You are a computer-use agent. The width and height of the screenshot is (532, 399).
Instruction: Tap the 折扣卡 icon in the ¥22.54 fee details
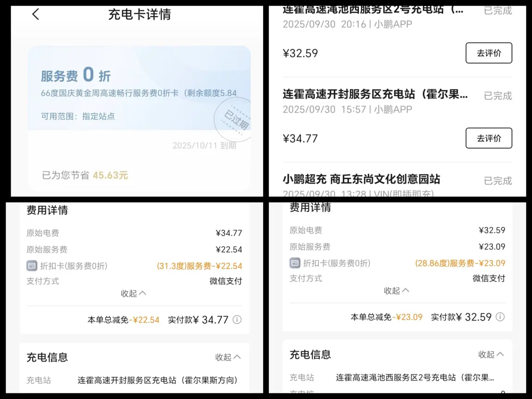(x=32, y=266)
